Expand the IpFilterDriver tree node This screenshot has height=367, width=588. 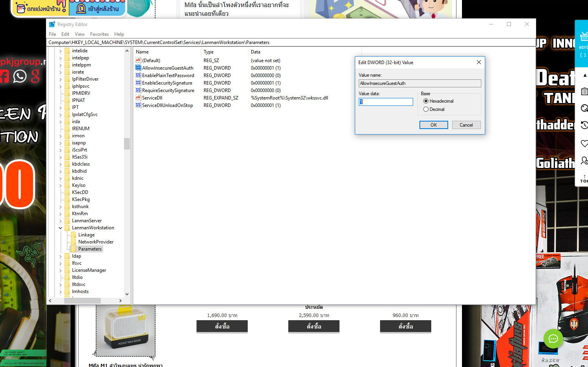coord(60,79)
